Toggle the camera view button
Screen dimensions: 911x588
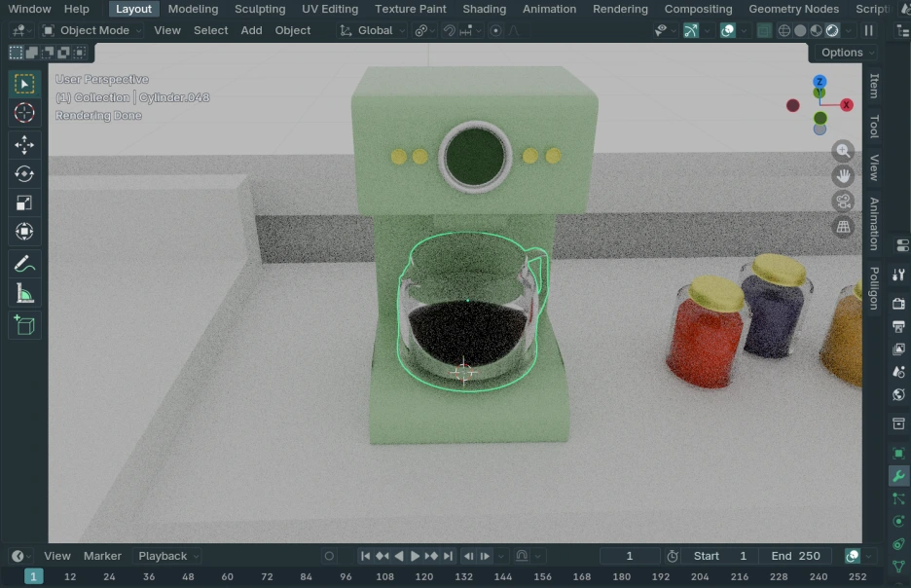click(x=843, y=202)
